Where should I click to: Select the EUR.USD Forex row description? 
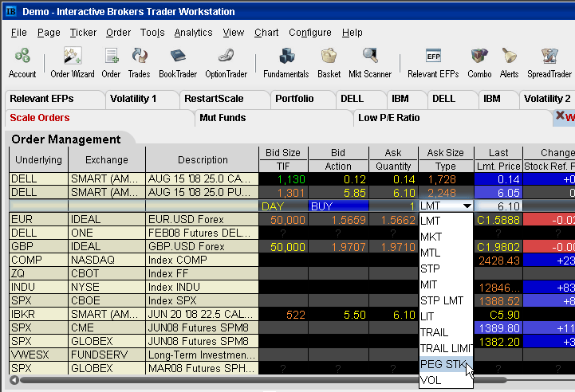tap(203, 219)
